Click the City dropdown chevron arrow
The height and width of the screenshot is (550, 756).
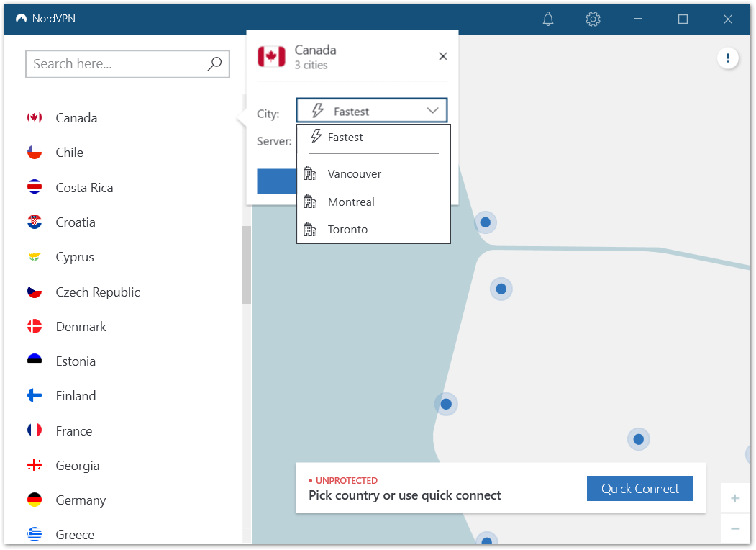[x=432, y=110]
